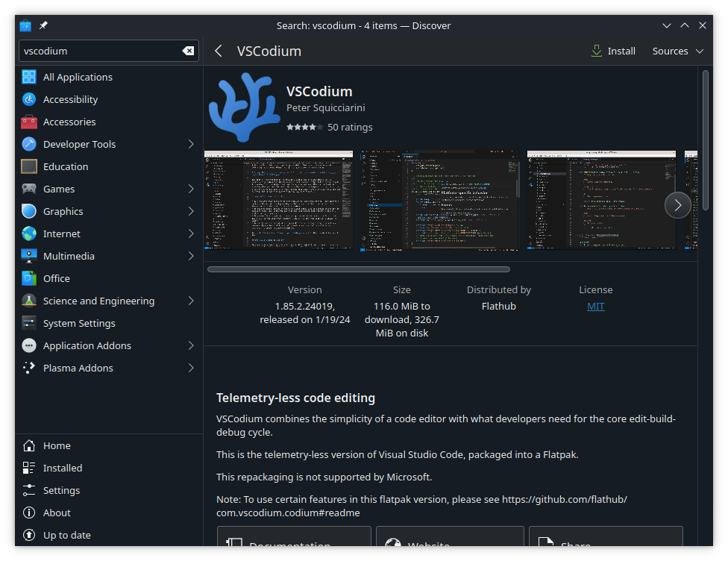The height and width of the screenshot is (561, 728).
Task: Click the blue VSCodium app logo
Action: pyautogui.click(x=245, y=107)
